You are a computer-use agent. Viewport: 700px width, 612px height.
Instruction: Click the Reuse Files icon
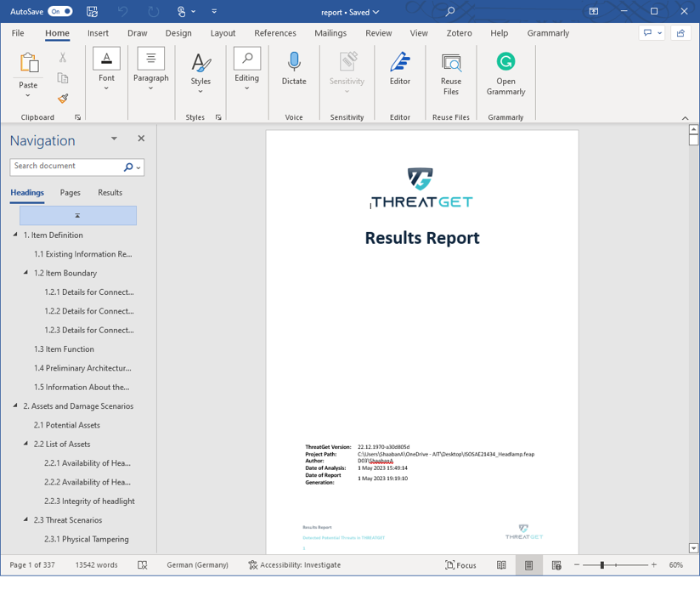coord(451,63)
